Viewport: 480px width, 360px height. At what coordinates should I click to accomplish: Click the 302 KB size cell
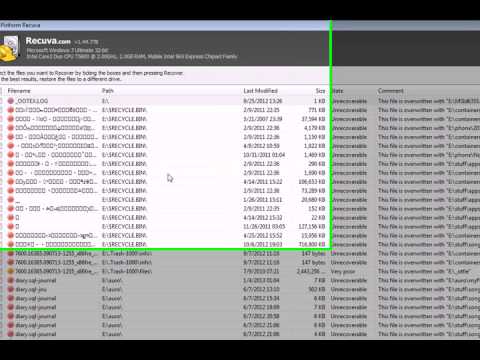[x=317, y=289]
